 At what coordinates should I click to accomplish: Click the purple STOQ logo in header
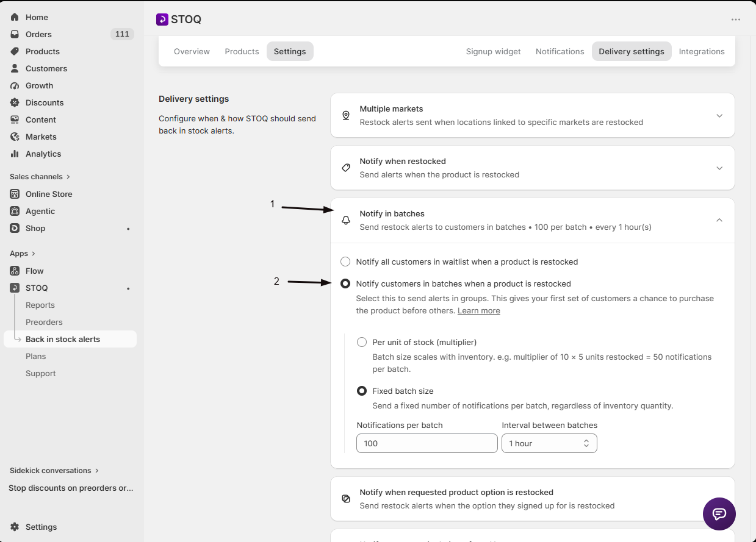click(x=162, y=20)
